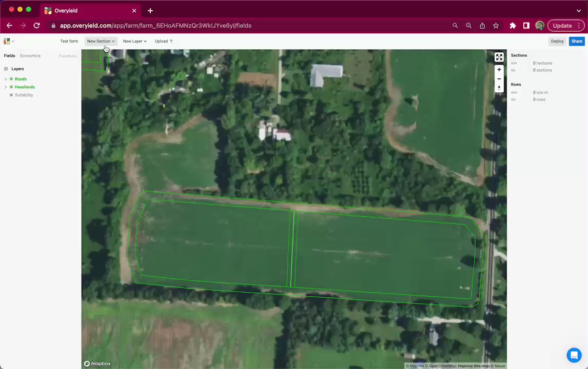Click the '0 sections' value
Screen dimensions: 588x369
pos(542,70)
